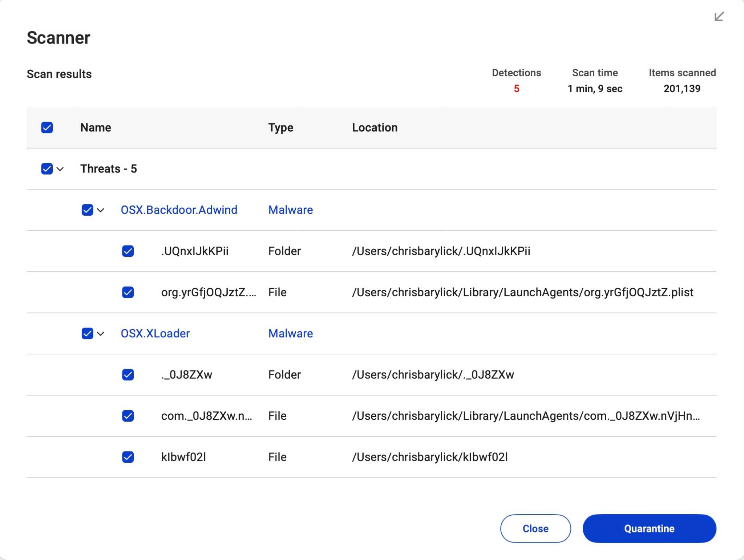The width and height of the screenshot is (744, 560).
Task: Deselect the OSX.Backdoor.Adwind threat checkbox
Action: [88, 210]
